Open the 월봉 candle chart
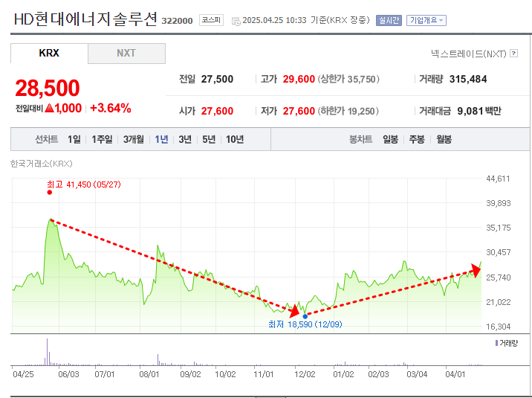Image resolution: width=532 pixels, height=398 pixels. pos(444,139)
